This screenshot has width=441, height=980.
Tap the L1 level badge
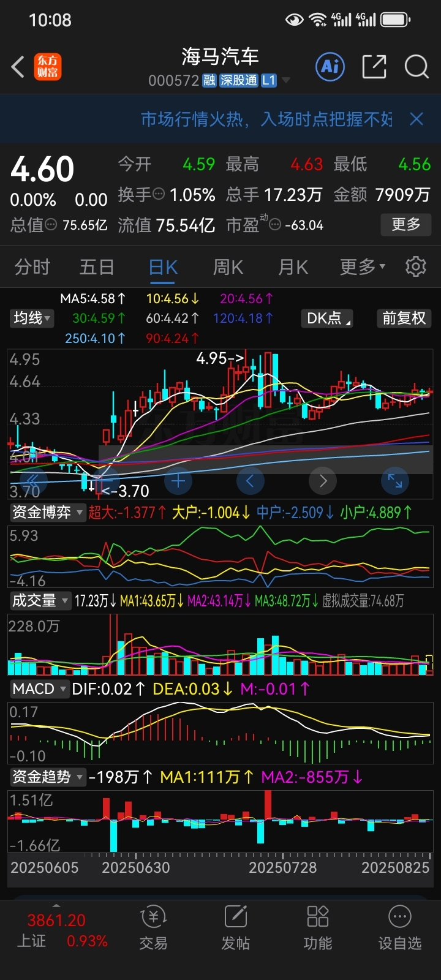(269, 81)
